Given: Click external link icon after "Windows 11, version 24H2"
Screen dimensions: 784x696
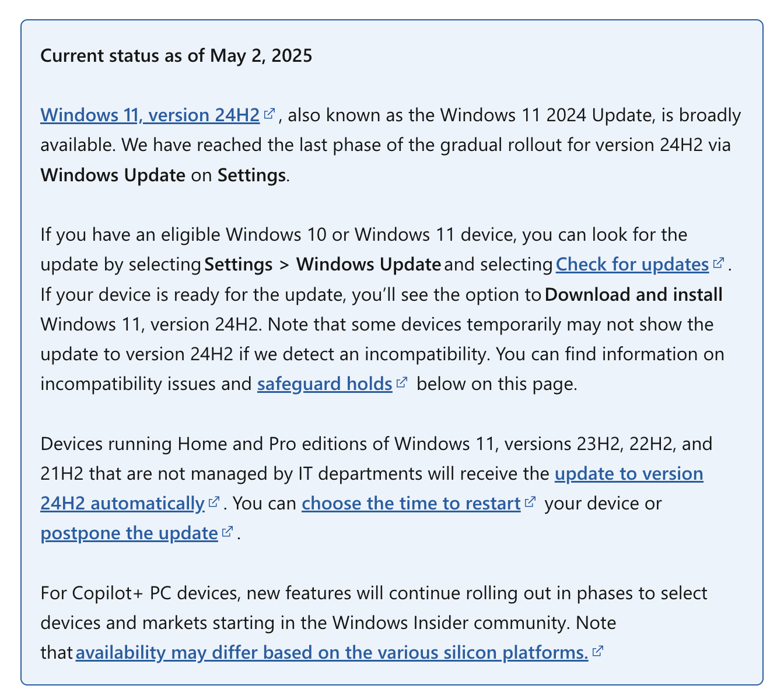Looking at the screenshot, I should pos(269,114).
